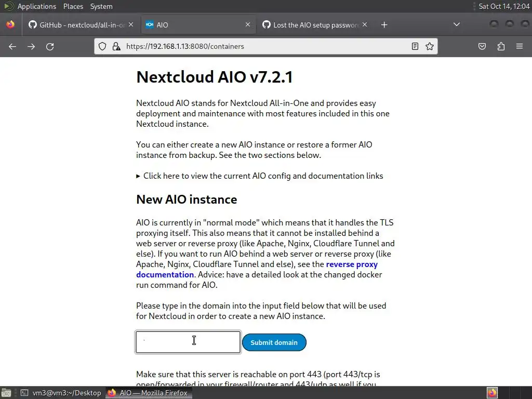532x399 pixels.
Task: Open the Pocket save icon
Action: click(x=482, y=46)
